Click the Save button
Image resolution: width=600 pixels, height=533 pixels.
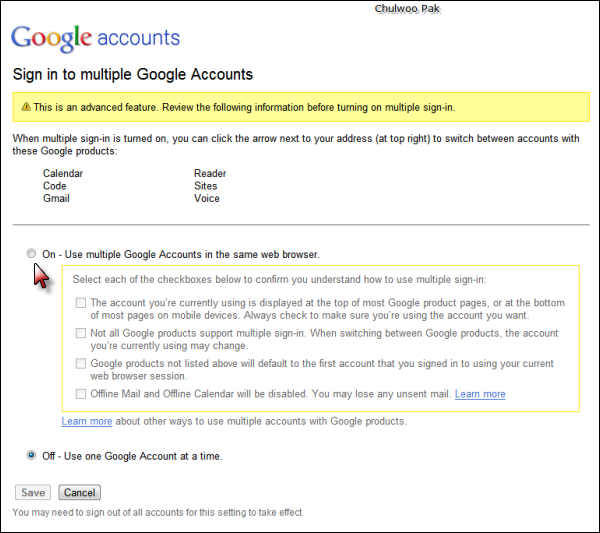[x=33, y=492]
